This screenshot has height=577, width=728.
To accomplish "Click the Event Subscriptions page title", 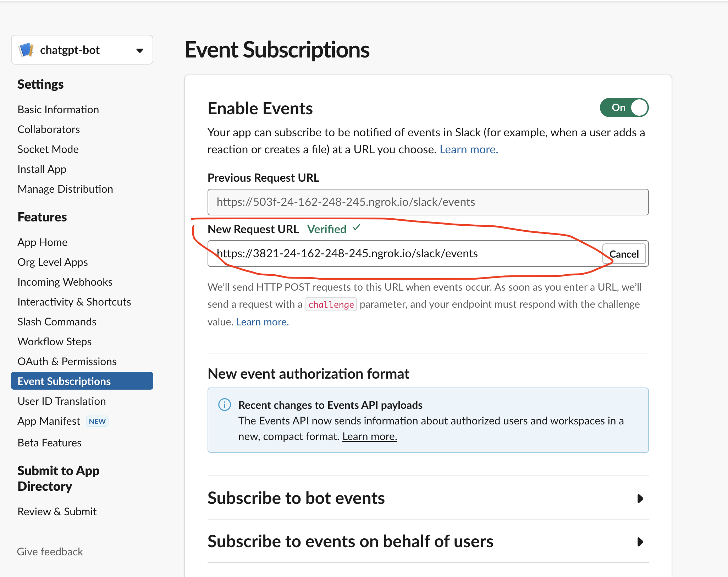I will click(277, 50).
